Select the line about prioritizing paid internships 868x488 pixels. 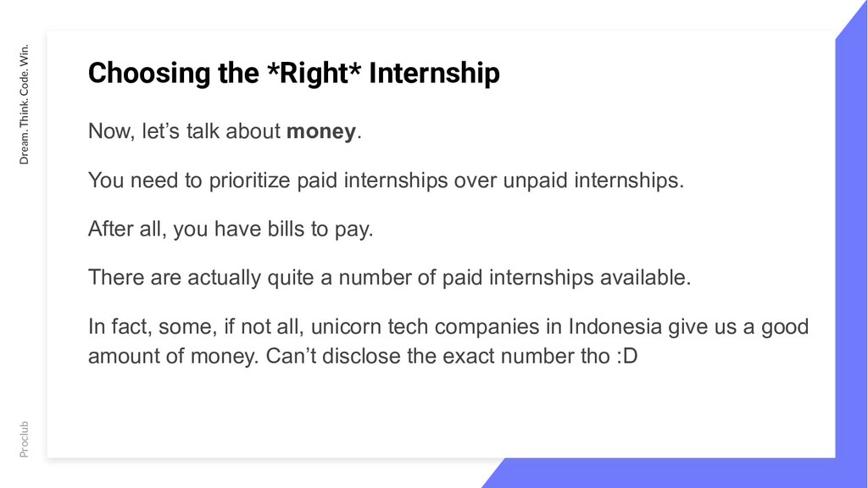click(x=386, y=180)
